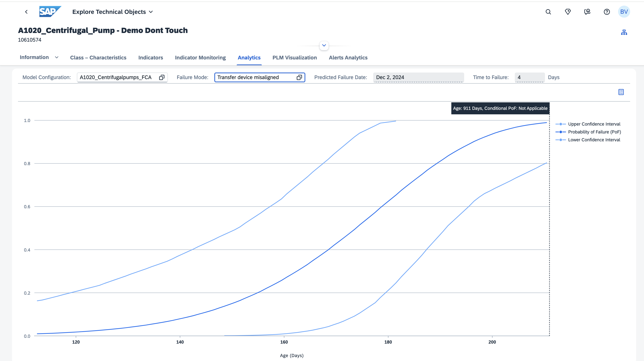Open the Information tab dropdown arrow
The width and height of the screenshot is (644, 361).
click(x=57, y=58)
